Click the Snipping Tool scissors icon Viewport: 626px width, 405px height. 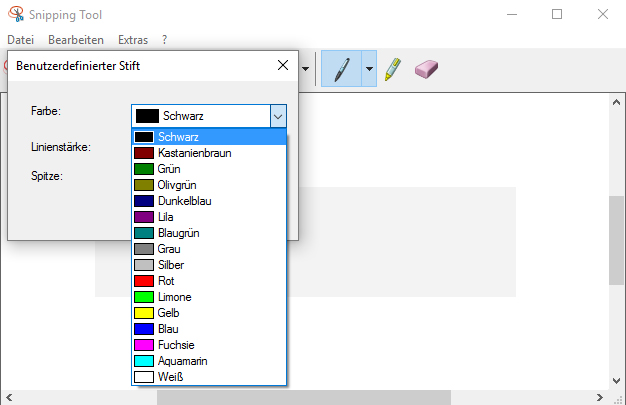16,14
